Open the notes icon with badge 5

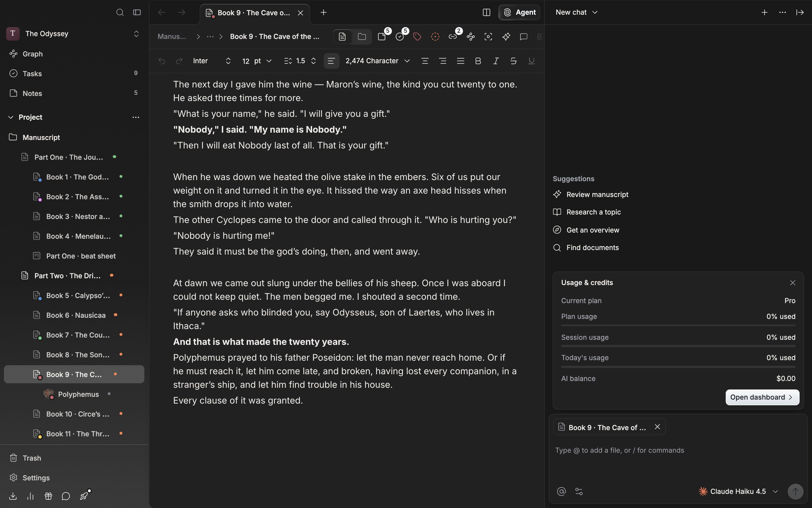pos(382,36)
